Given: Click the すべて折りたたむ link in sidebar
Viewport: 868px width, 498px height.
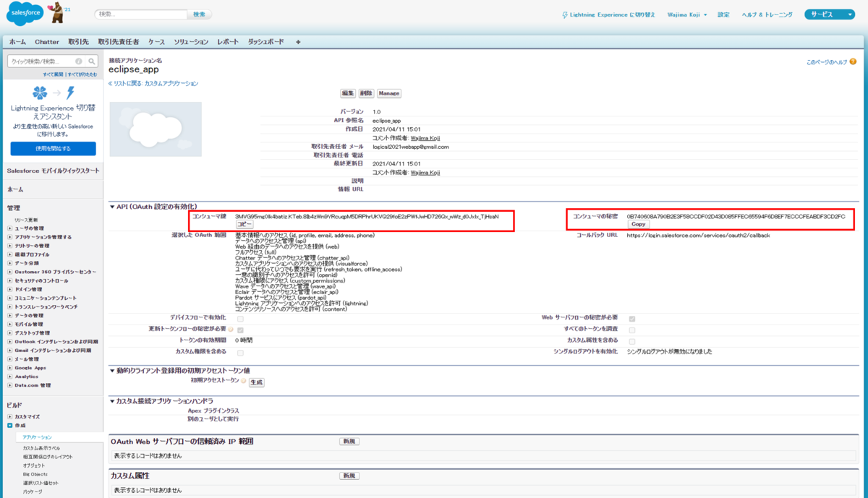Looking at the screenshot, I should (x=82, y=74).
